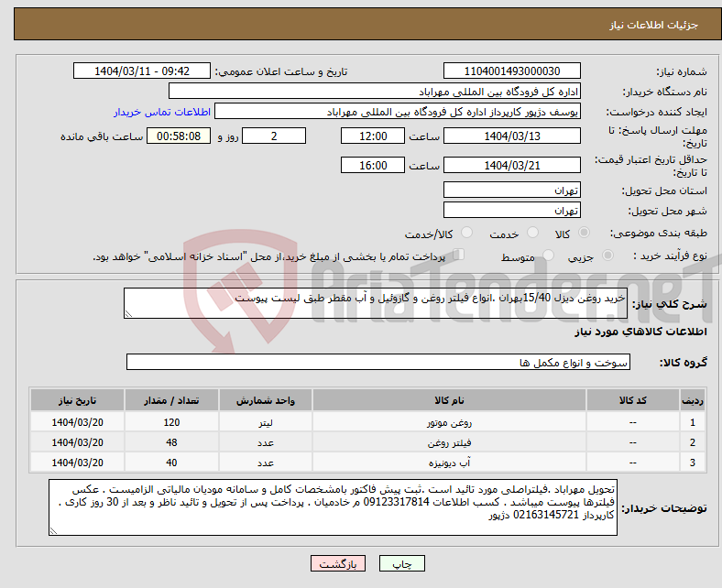722x588 pixels.
Task: Click row number 2 cell
Action: point(693,442)
